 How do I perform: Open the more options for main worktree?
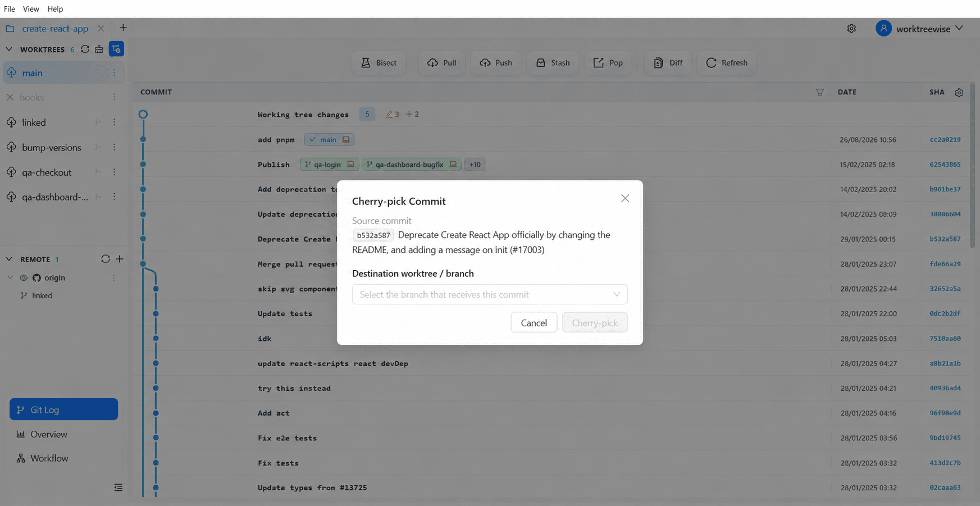tap(114, 72)
